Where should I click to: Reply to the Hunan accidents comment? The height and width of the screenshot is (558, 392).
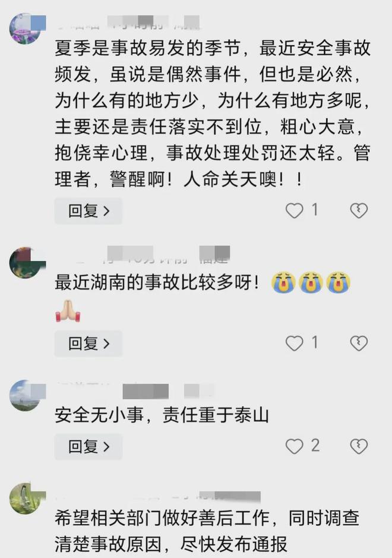point(88,343)
